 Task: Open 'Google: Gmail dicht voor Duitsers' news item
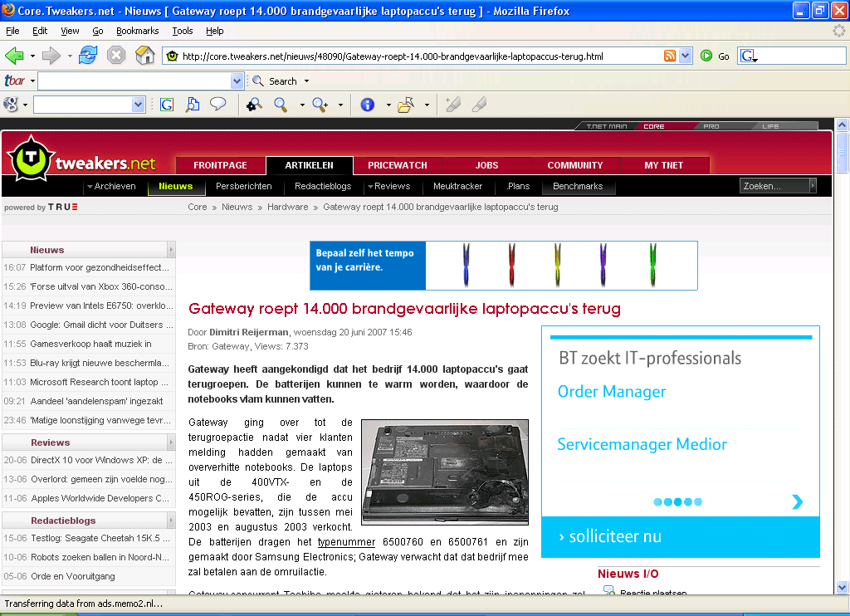(x=101, y=325)
